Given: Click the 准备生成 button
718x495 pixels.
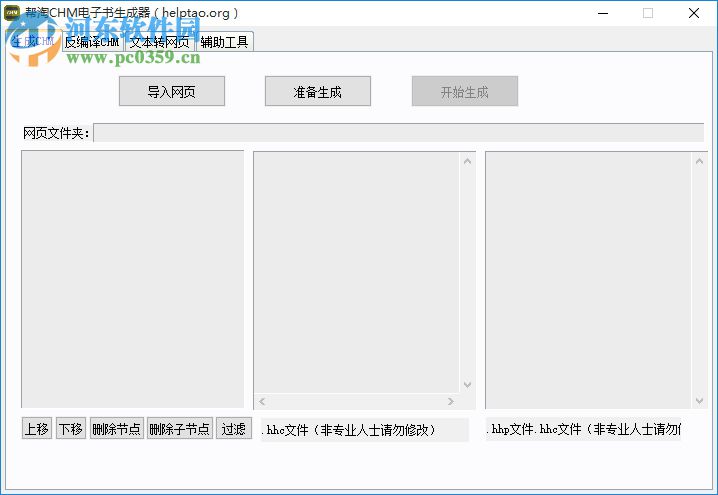Looking at the screenshot, I should 318,91.
